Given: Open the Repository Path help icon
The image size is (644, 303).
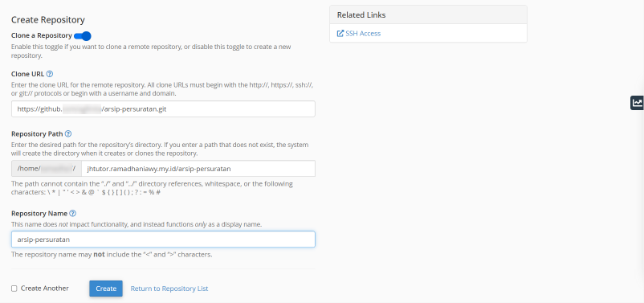Looking at the screenshot, I should coord(68,133).
